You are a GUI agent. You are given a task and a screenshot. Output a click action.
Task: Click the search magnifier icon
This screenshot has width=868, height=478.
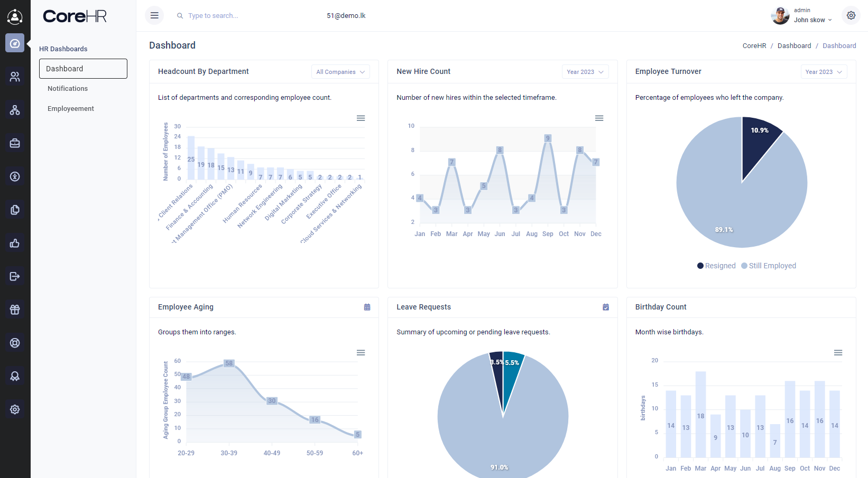(x=180, y=16)
